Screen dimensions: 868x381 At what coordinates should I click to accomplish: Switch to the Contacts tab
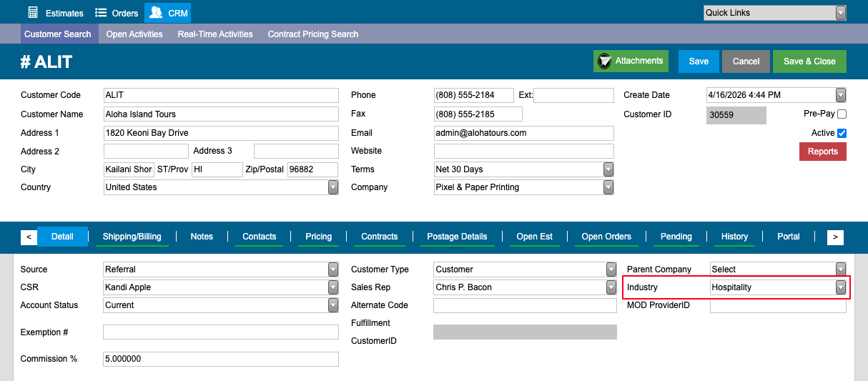click(260, 237)
